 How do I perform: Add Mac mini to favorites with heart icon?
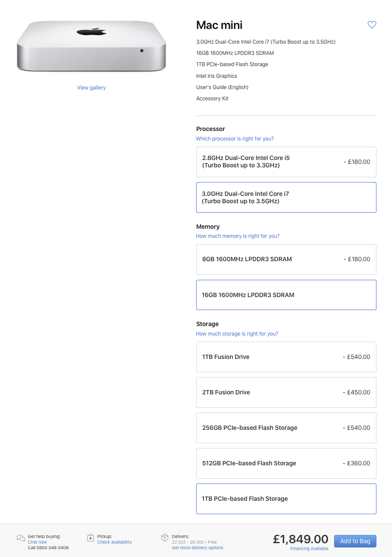coord(372,25)
